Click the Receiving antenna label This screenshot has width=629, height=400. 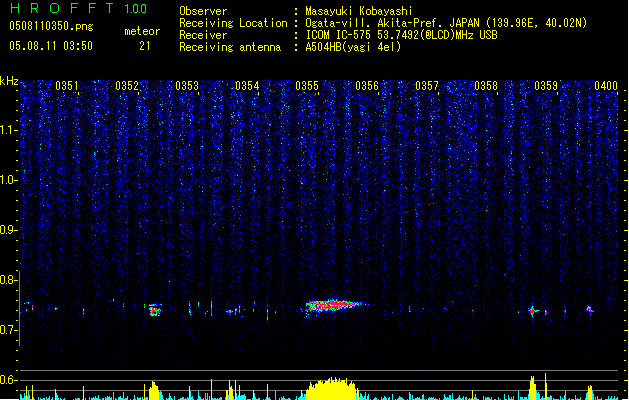click(x=230, y=47)
